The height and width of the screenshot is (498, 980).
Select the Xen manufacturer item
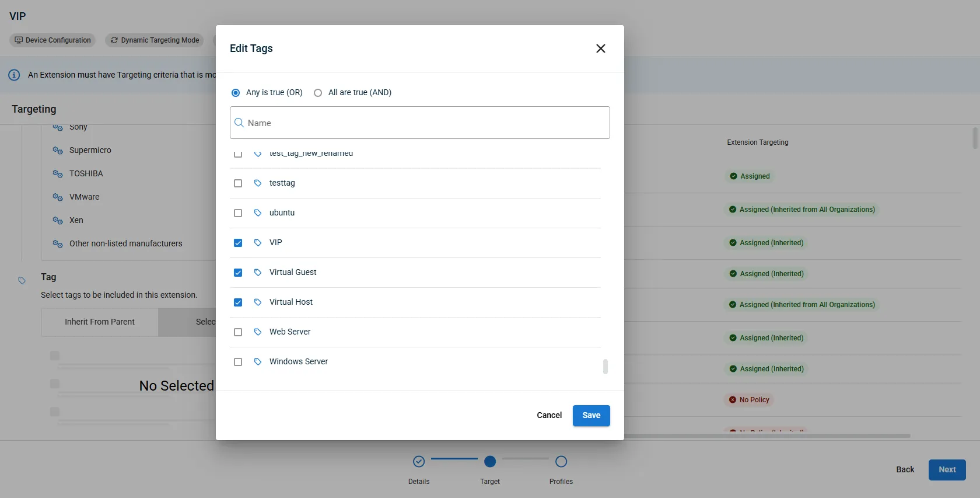(x=76, y=220)
